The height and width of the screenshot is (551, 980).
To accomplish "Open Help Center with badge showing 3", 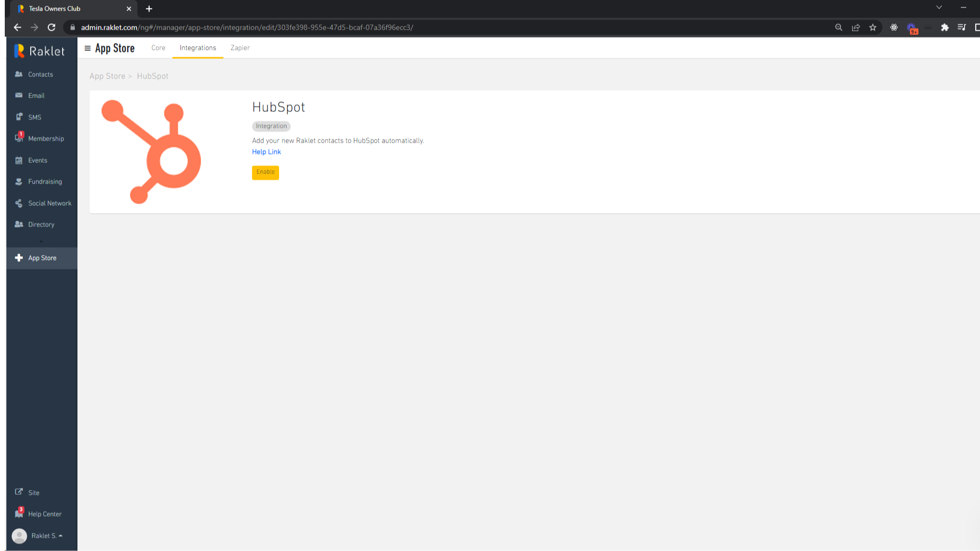I will [45, 514].
